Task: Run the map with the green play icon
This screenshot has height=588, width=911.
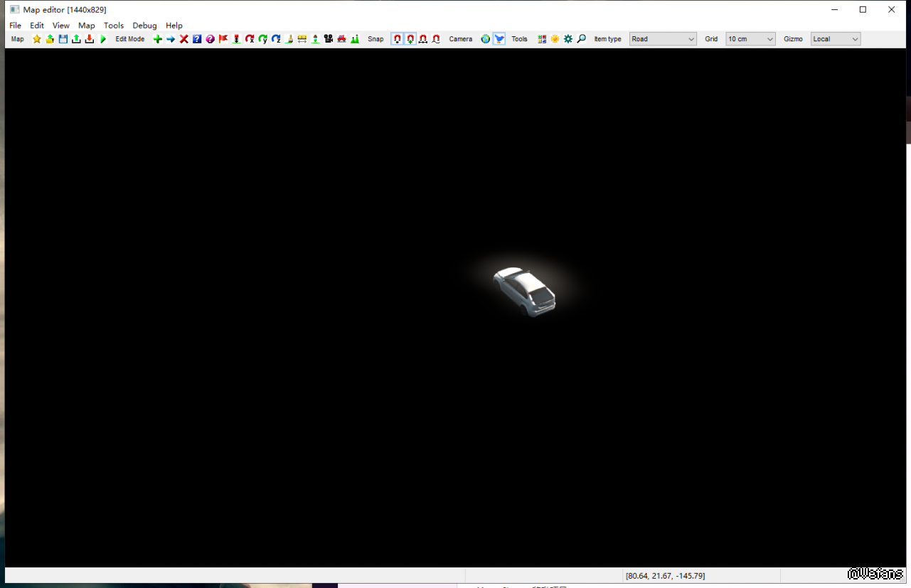Action: tap(103, 39)
